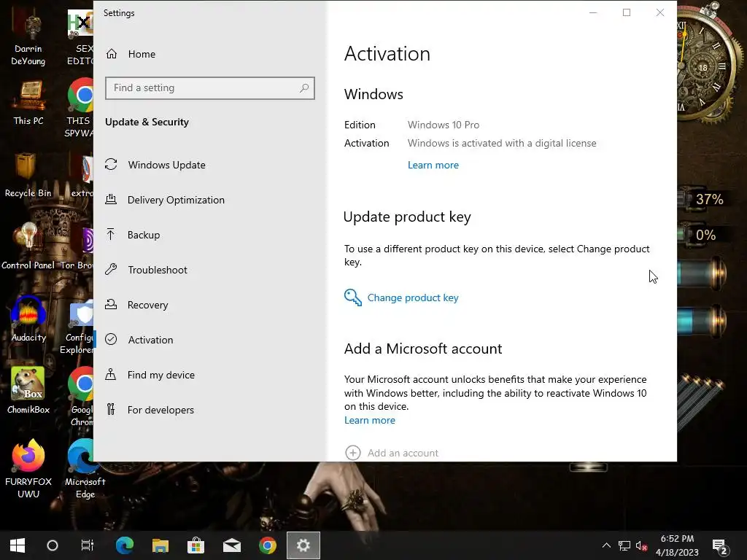Open Find my device settings
Viewport: 747px width, 560px height.
click(x=160, y=375)
